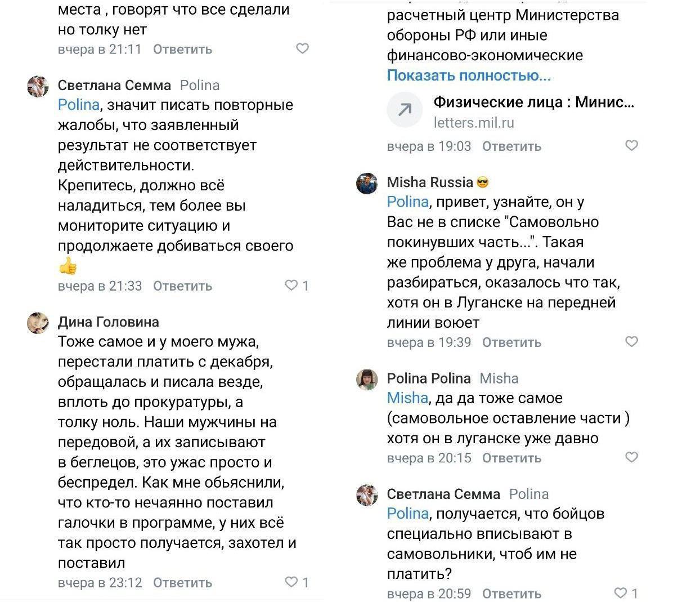This screenshot has height=602, width=700.
Task: Like Дина Головина's comment
Action: coord(291,582)
